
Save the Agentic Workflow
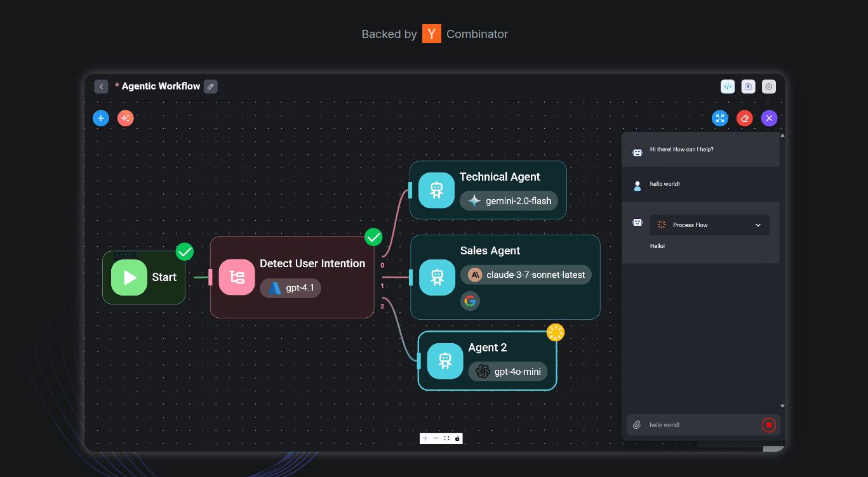point(748,86)
